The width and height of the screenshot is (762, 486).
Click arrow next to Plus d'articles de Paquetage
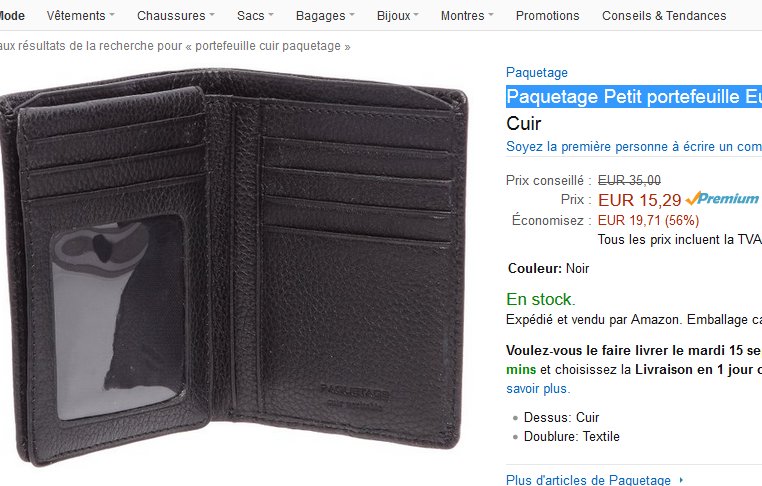[681, 480]
